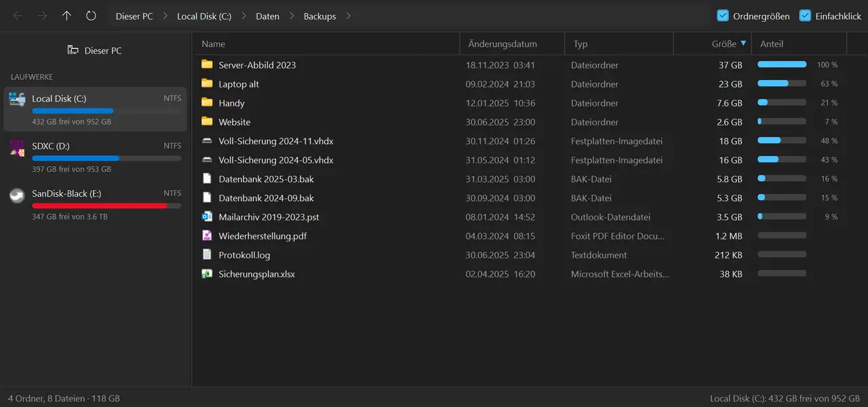Click the Local Disk (C:) drive icon
868x407 pixels.
(x=17, y=99)
